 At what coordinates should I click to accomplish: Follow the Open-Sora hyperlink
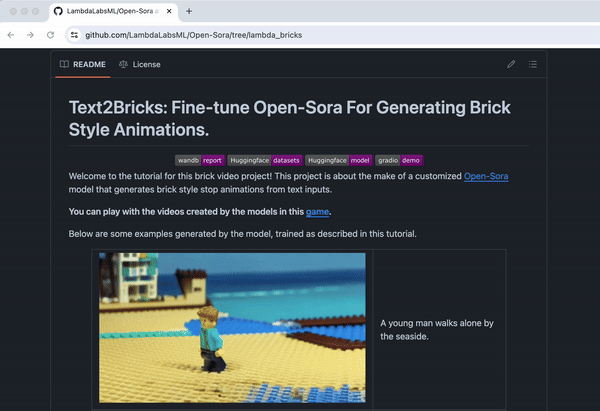click(486, 176)
